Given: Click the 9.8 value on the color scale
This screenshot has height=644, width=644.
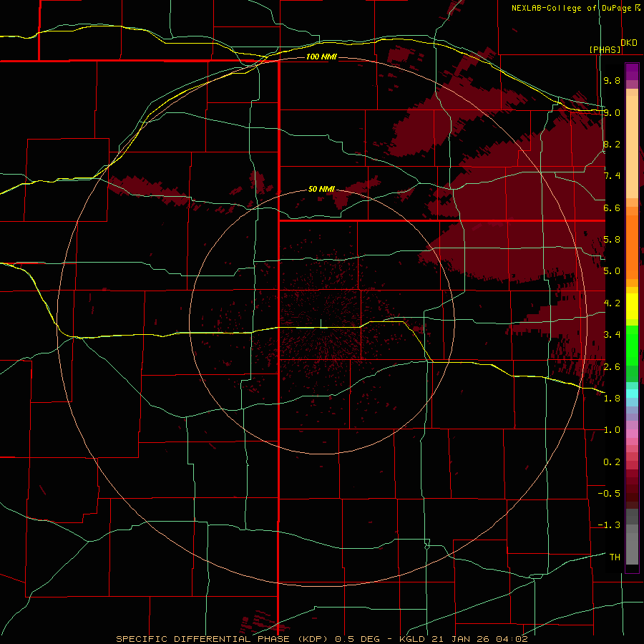Looking at the screenshot, I should [612, 80].
